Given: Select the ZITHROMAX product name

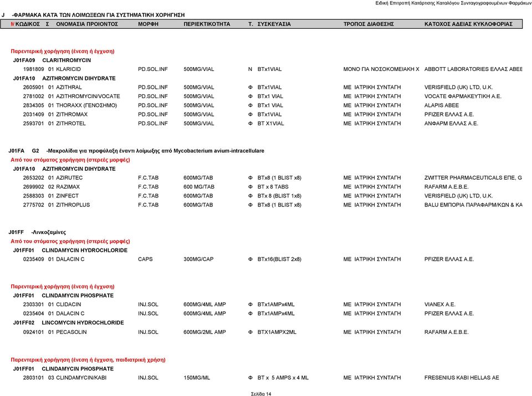Looking at the screenshot, I should coord(71,114).
